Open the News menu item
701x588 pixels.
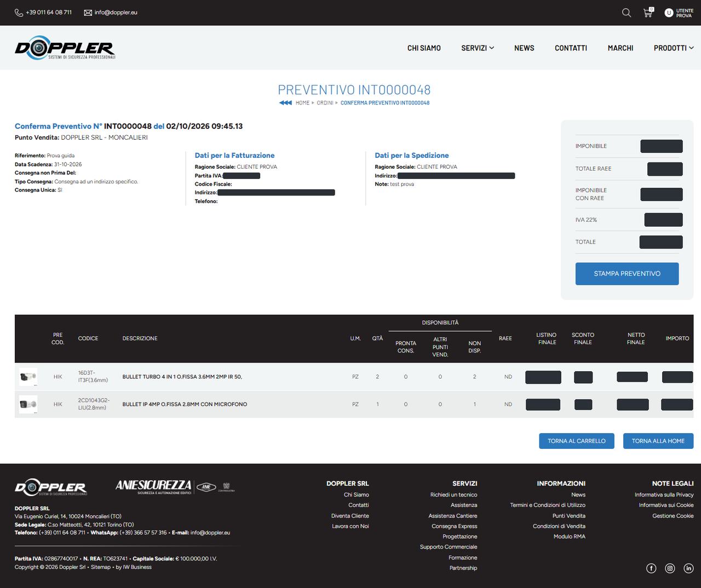524,48
